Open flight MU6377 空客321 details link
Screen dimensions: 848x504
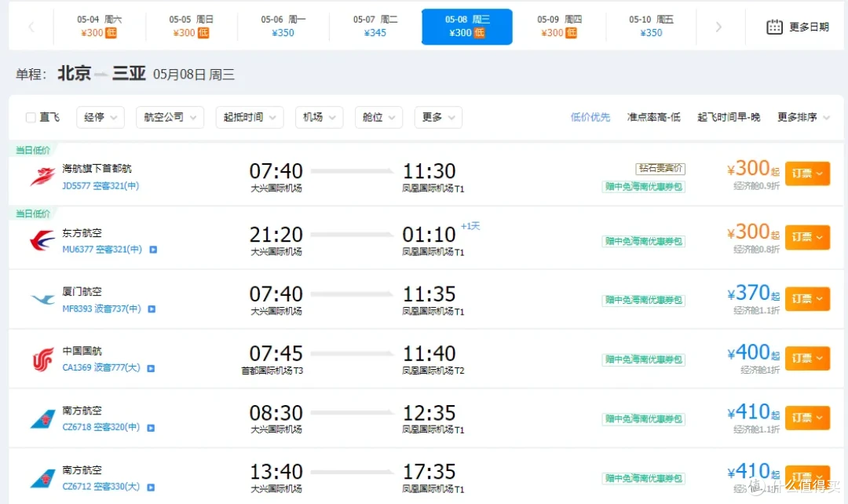(102, 250)
